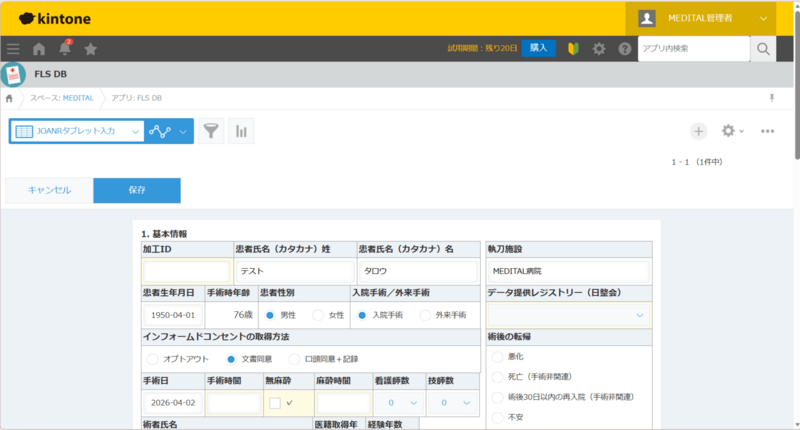This screenshot has height=430, width=800.
Task: Click the 麻酔時間 input field
Action: [343, 403]
